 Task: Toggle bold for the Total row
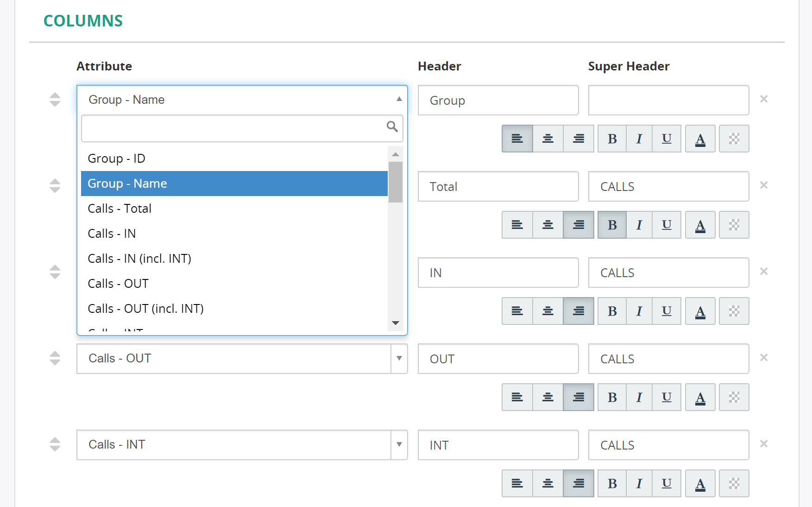tap(612, 225)
